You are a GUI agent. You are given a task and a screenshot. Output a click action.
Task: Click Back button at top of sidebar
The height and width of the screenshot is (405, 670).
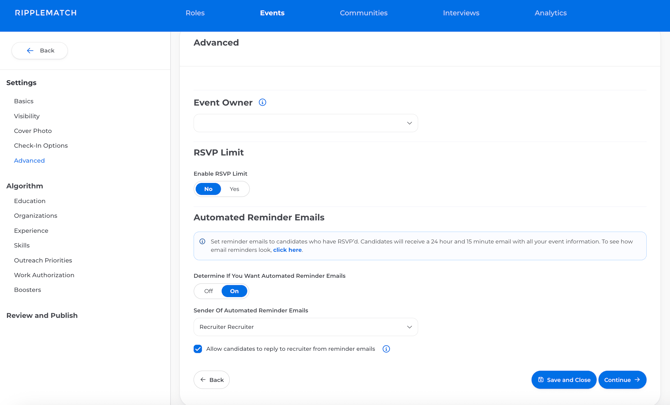(40, 50)
